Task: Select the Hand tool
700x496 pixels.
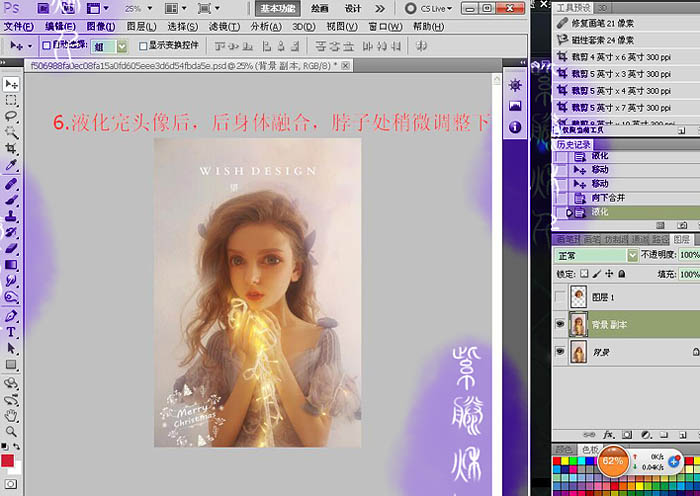Action: pyautogui.click(x=11, y=416)
